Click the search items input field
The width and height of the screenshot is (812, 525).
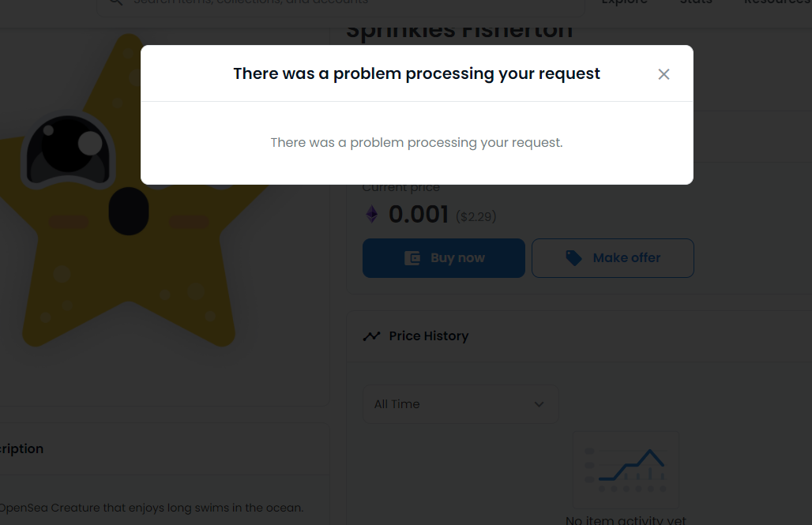pyautogui.click(x=316, y=3)
